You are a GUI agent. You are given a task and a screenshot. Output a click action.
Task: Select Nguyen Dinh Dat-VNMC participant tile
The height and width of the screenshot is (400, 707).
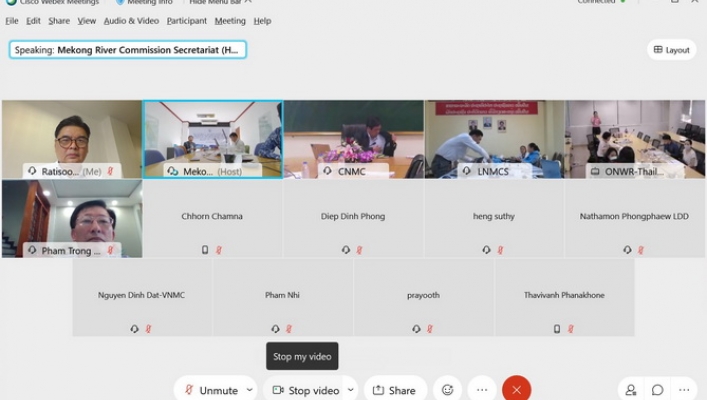pyautogui.click(x=142, y=298)
